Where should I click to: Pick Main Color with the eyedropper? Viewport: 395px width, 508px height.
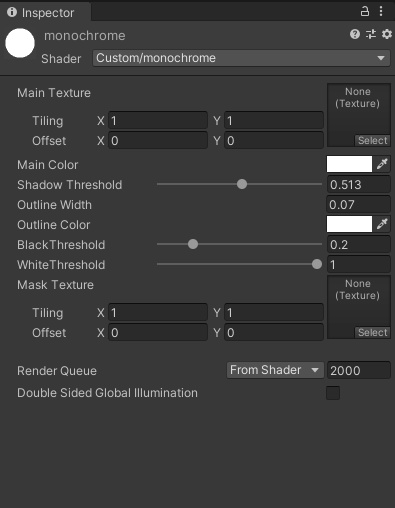click(x=382, y=164)
